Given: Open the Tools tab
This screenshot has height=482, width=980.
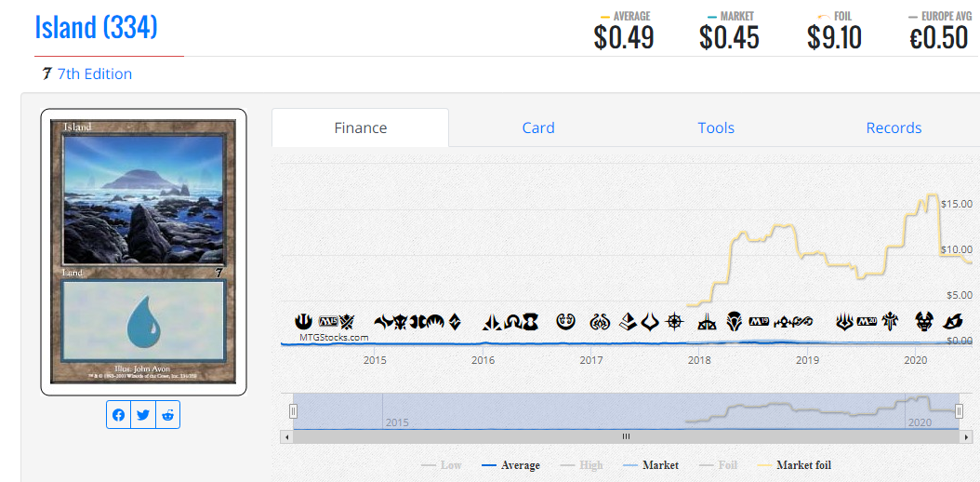Looking at the screenshot, I should tap(716, 128).
